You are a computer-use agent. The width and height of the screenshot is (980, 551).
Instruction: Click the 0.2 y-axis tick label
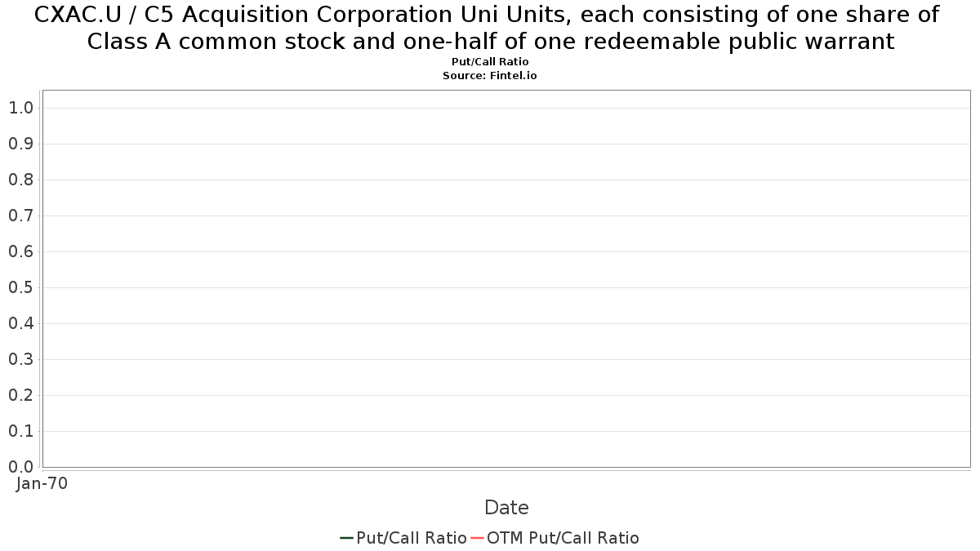(x=20, y=395)
